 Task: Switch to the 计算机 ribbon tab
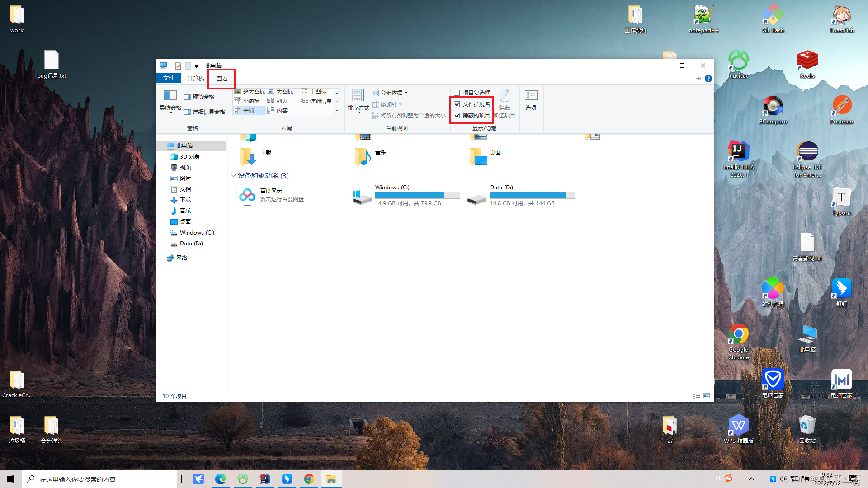click(x=195, y=78)
